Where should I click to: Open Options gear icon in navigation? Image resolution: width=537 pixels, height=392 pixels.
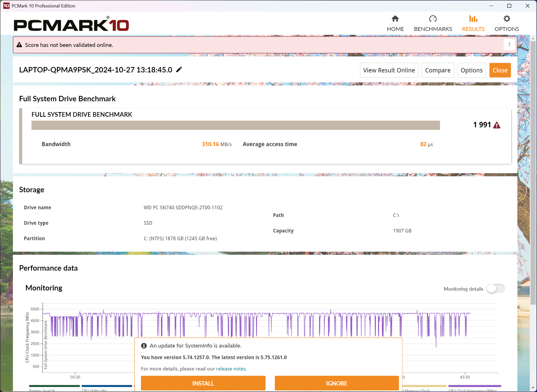(x=507, y=19)
